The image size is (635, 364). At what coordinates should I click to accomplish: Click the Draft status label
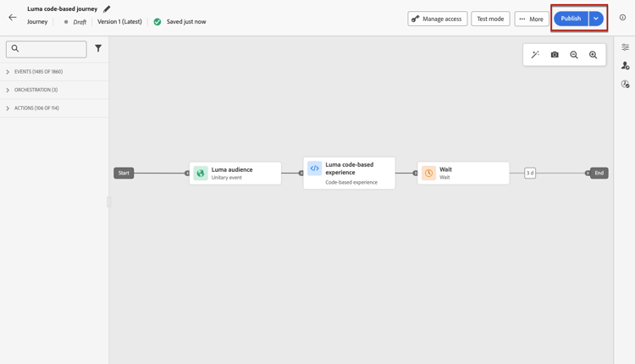(x=80, y=22)
